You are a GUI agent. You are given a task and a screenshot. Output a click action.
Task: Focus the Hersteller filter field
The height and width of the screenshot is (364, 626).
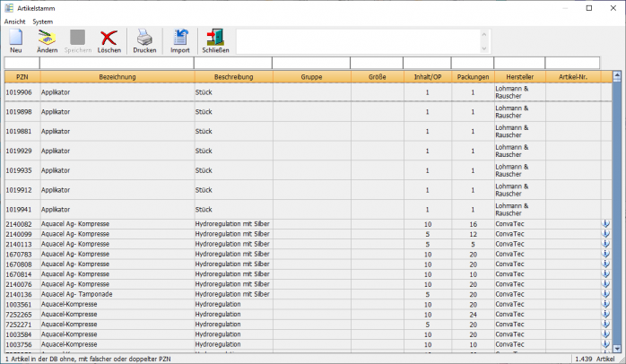(519, 63)
